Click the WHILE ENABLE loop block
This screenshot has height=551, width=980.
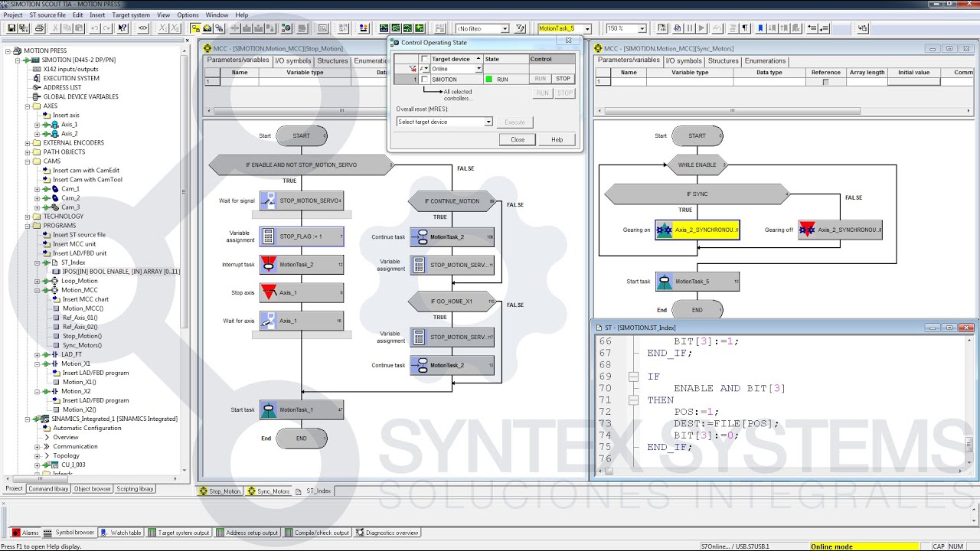(697, 165)
